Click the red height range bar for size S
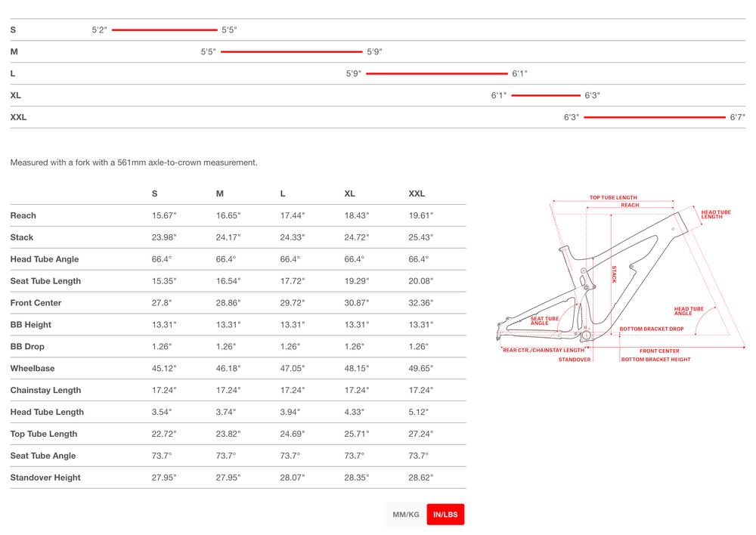Screen dimensions: 756x535 pos(164,30)
